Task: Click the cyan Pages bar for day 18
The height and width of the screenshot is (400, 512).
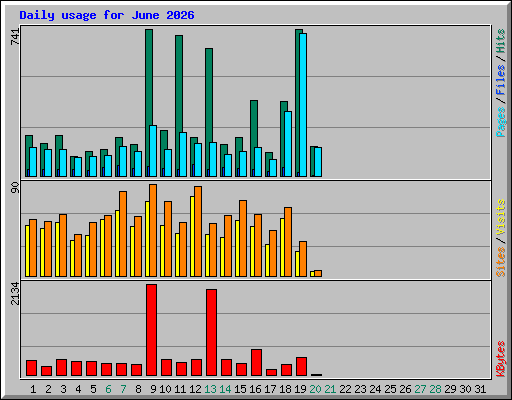Action: 288,144
